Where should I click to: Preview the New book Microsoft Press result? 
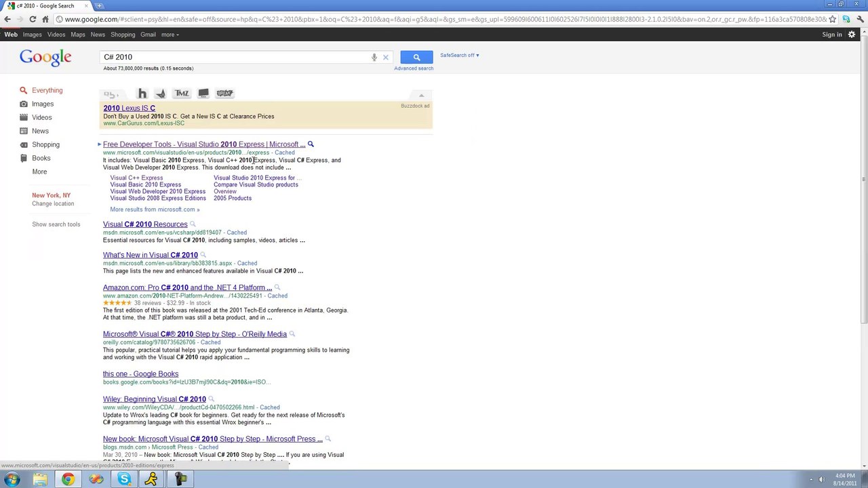[x=328, y=439]
